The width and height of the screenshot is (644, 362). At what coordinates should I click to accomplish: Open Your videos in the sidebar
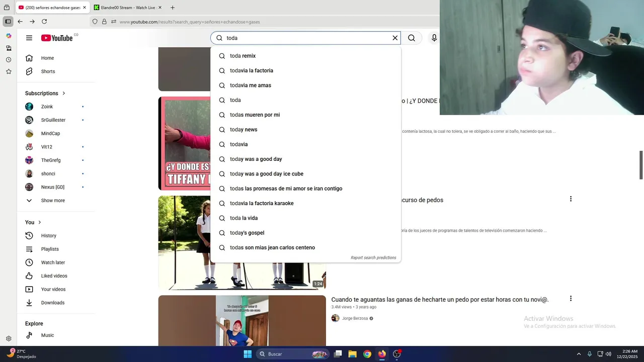tap(56, 289)
